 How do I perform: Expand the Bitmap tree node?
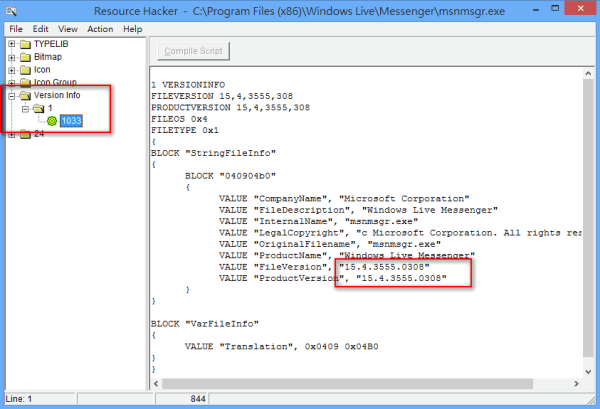12,58
